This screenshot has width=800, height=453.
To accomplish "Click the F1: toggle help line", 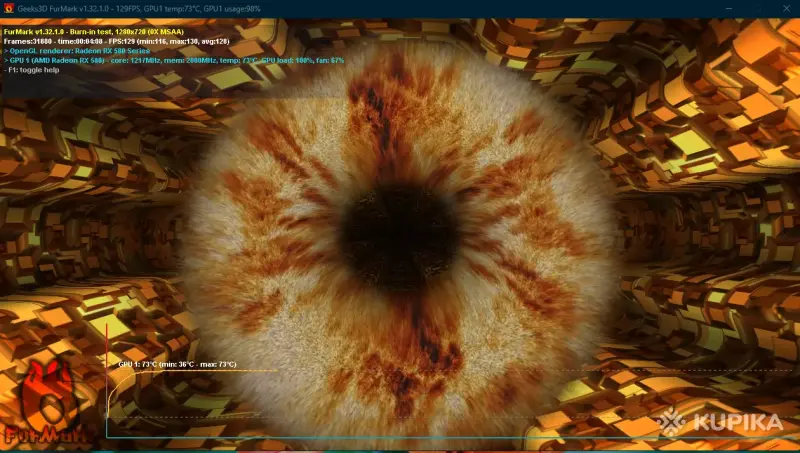I will coord(32,70).
